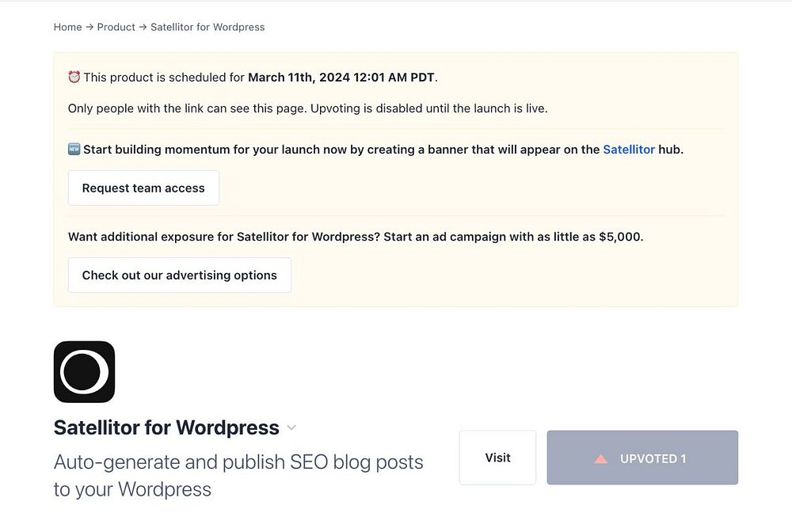Click the Satellitor product logo icon
Image resolution: width=792 pixels, height=532 pixels.
[x=84, y=371]
